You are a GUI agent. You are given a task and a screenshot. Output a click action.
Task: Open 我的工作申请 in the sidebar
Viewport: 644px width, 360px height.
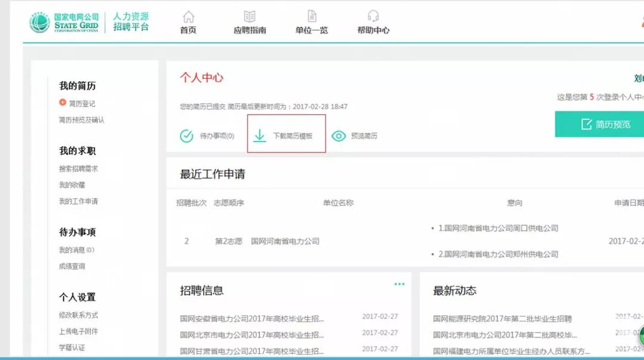coord(78,201)
